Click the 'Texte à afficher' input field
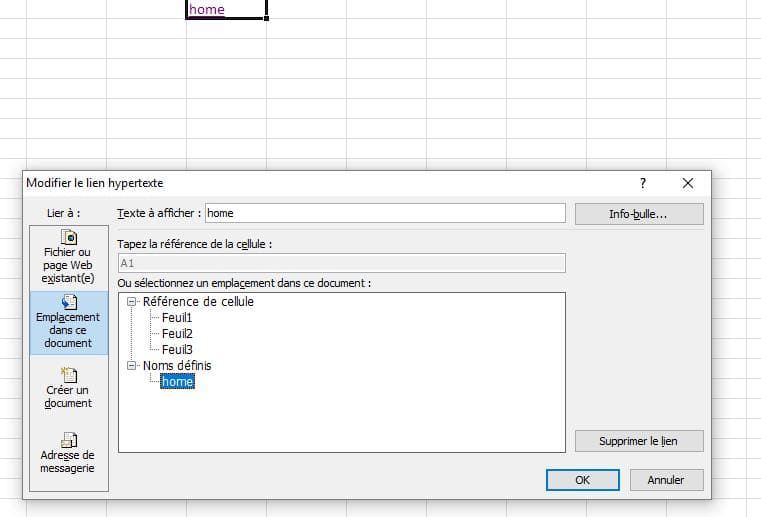 pos(385,213)
